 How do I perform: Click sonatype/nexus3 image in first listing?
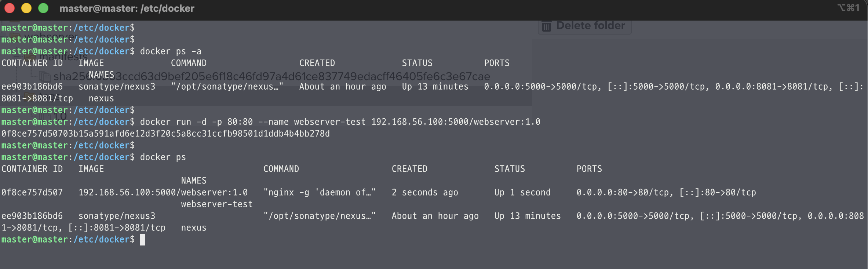(x=117, y=87)
